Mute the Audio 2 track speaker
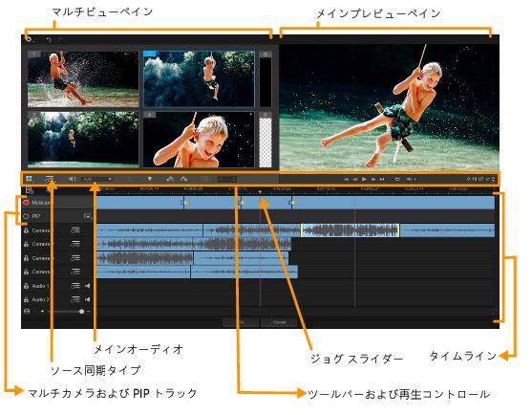The width and height of the screenshot is (532, 415). pos(88,299)
